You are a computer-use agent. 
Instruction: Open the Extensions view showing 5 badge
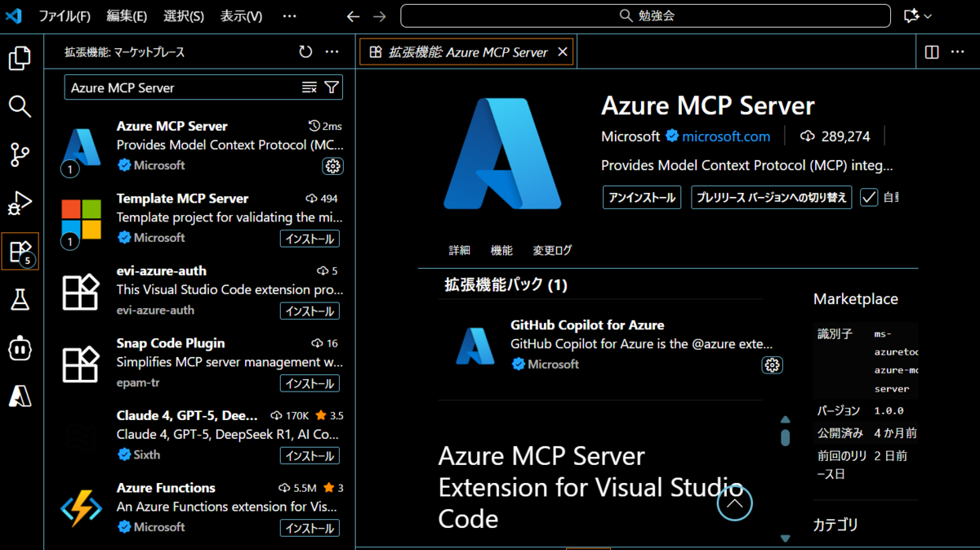click(x=20, y=251)
